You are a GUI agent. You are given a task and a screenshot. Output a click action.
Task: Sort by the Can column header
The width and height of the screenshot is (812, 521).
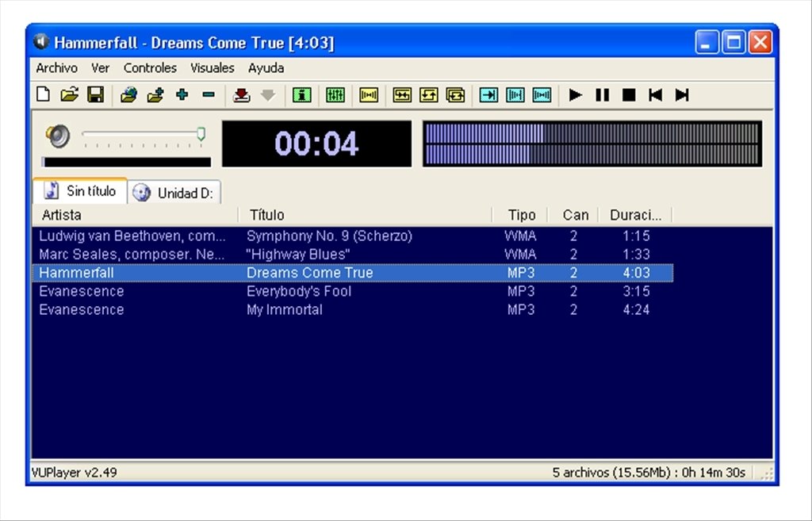point(573,215)
